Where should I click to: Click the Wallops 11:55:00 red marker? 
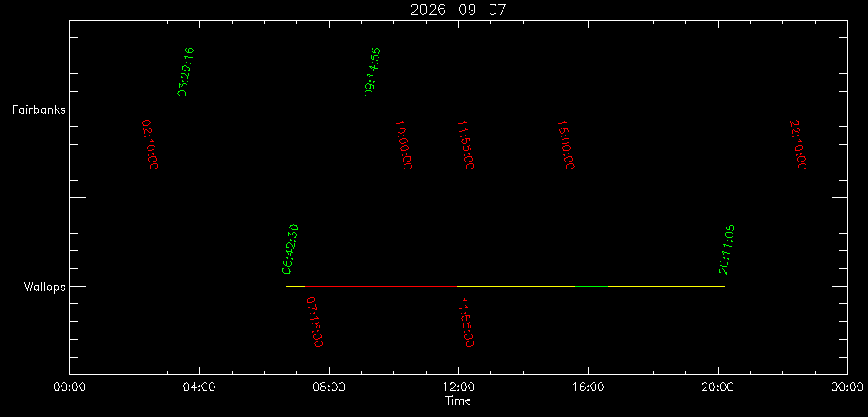[x=465, y=322]
